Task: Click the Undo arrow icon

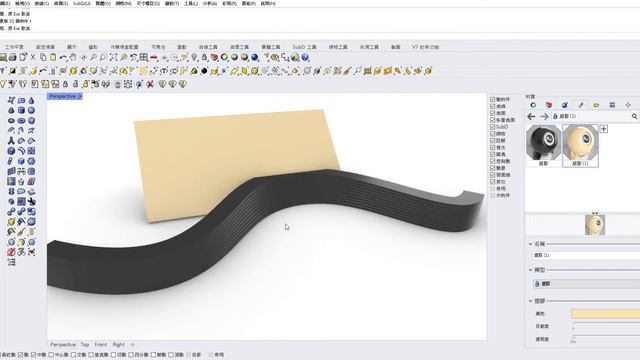Action: click(63, 58)
